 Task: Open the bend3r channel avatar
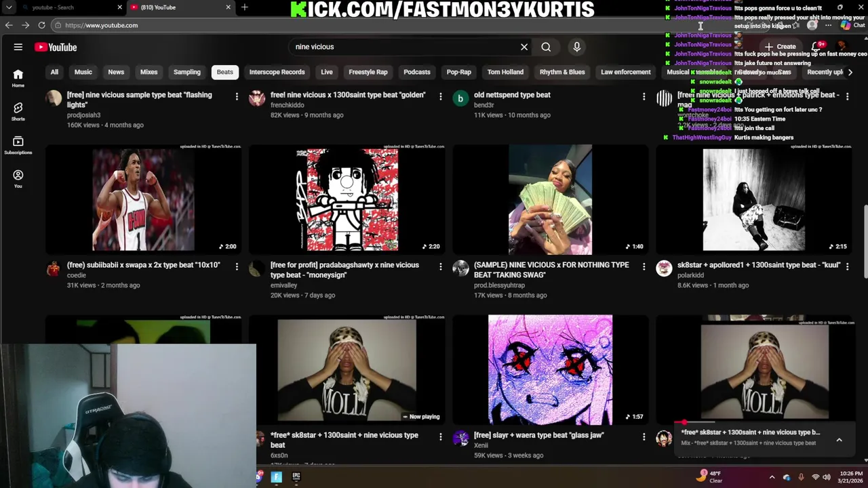click(460, 98)
